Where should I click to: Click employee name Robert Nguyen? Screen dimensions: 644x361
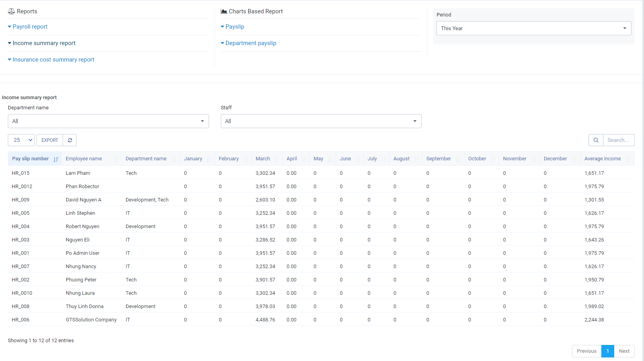point(83,226)
